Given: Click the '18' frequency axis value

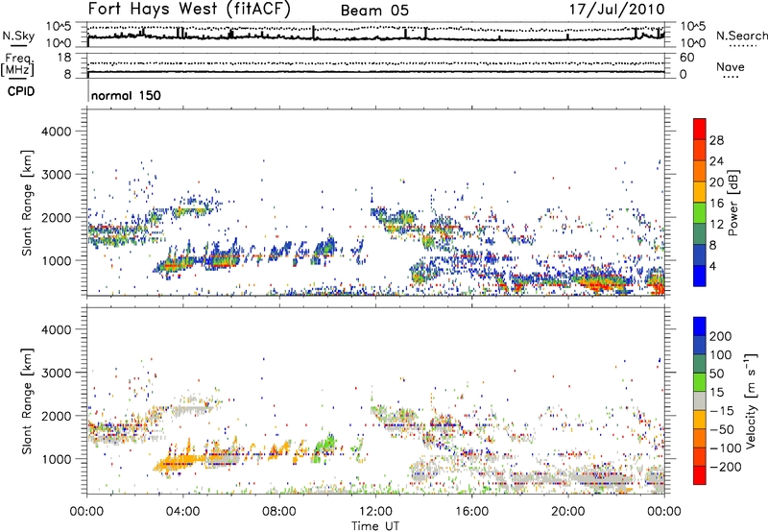Looking at the screenshot, I should pyautogui.click(x=64, y=58).
